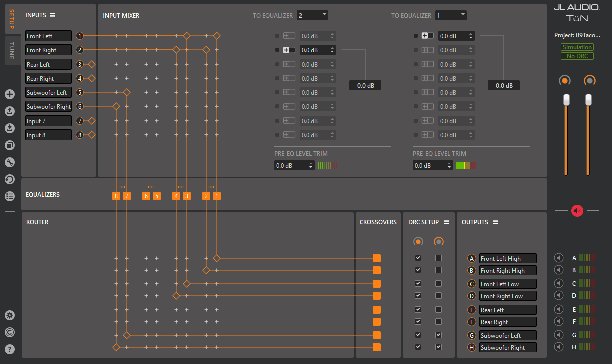Switch to the TUNE tab
Screen dimensions: 612x364
(x=12, y=50)
